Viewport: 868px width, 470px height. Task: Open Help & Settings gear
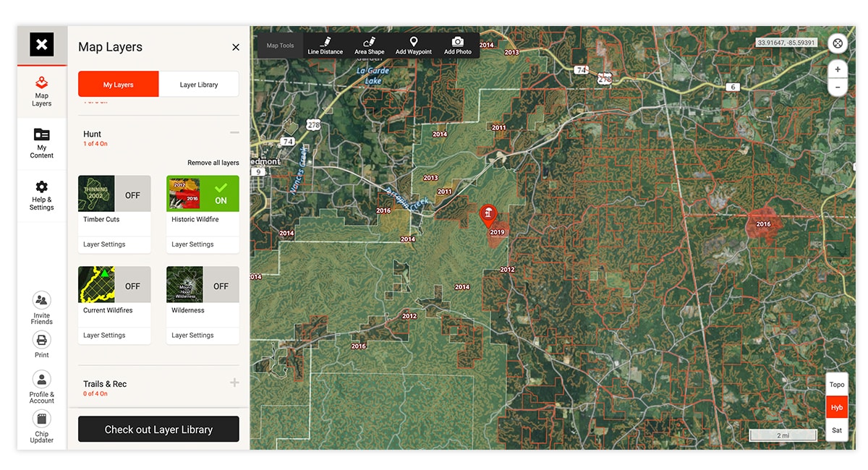[42, 195]
